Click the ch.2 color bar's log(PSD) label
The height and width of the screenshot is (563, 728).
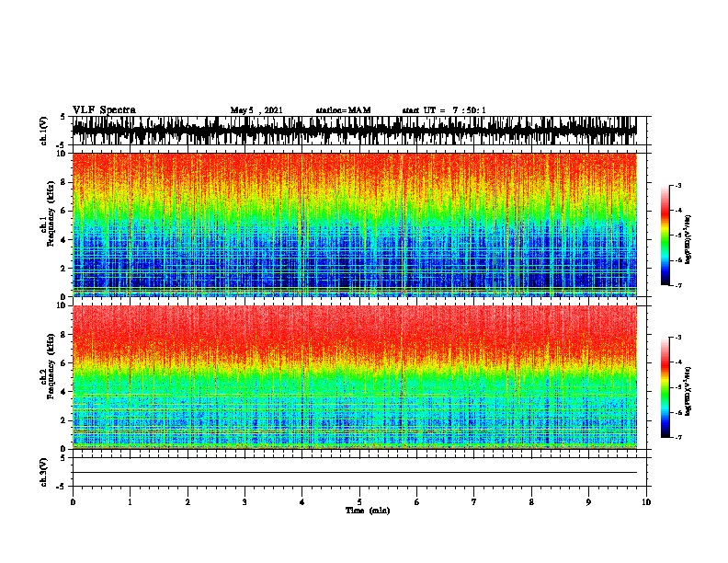pos(688,392)
